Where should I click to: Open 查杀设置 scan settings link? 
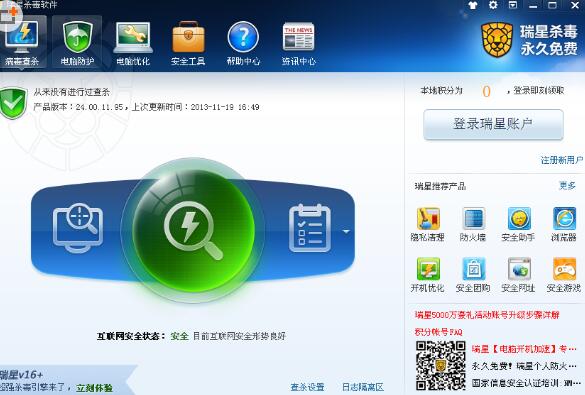coord(307,387)
